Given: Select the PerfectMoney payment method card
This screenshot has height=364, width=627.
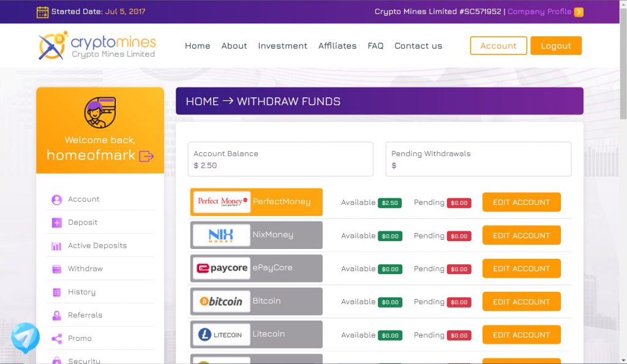Looking at the screenshot, I should (256, 202).
